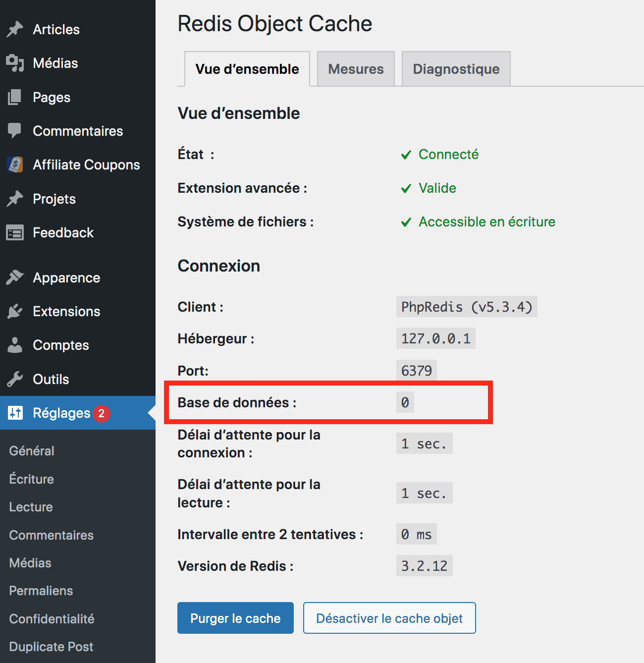
Task: Click the Projets menu item
Action: (x=54, y=199)
